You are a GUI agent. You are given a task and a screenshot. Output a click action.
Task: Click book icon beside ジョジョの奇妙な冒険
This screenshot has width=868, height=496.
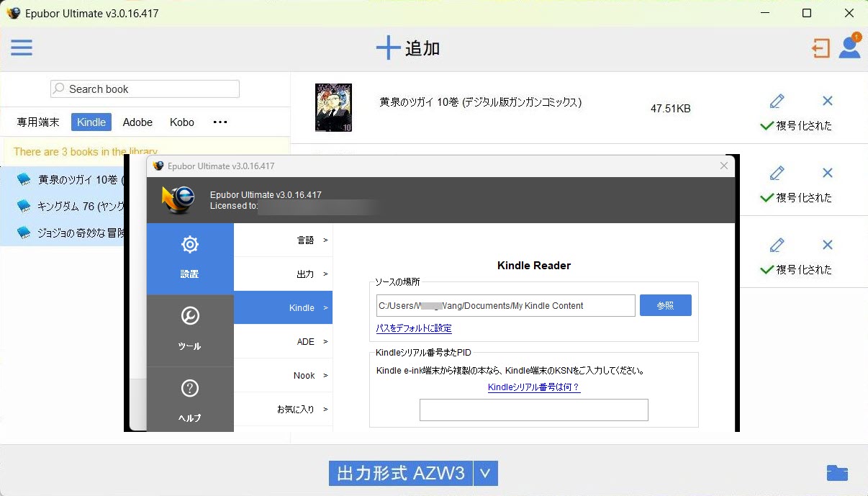coord(24,233)
